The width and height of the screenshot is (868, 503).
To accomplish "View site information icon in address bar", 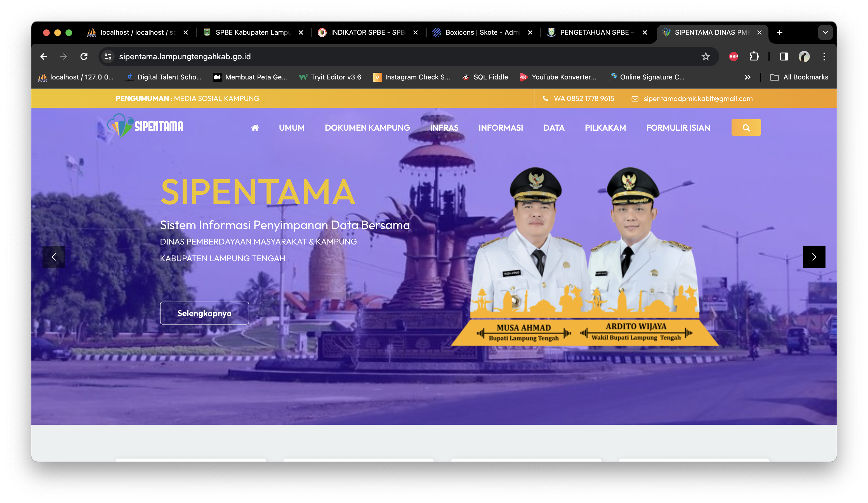I will (108, 57).
